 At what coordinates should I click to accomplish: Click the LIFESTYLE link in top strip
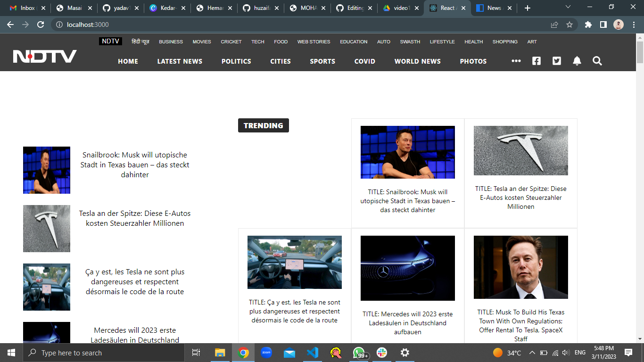442,41
